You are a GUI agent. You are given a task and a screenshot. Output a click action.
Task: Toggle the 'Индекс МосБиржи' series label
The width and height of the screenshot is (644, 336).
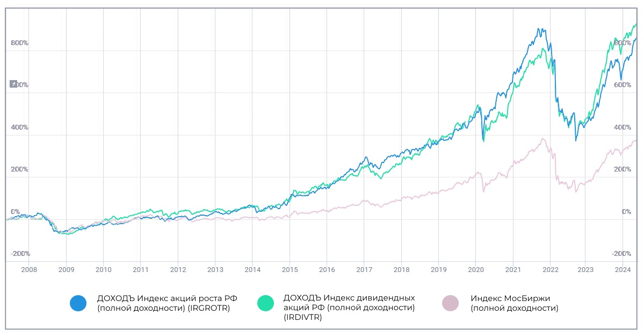click(x=514, y=303)
